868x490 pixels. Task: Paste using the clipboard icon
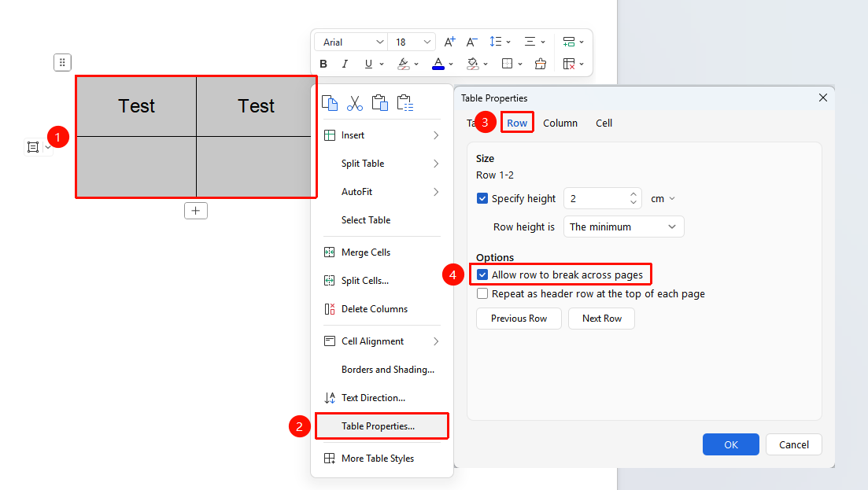[380, 103]
